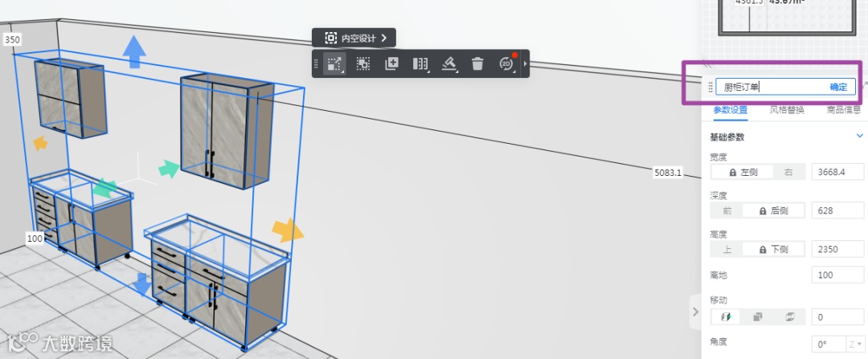Set height anchor to 上
Image resolution: width=868 pixels, height=359 pixels.
(727, 250)
